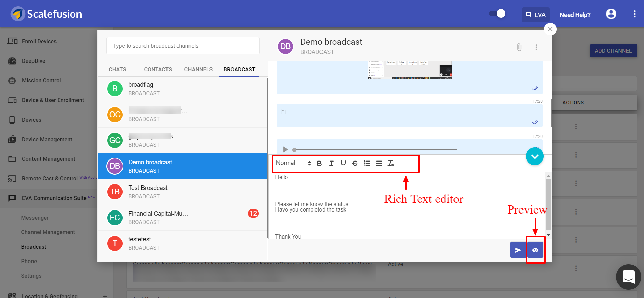
Task: Apply Strikethrough formatting in editor
Action: (x=355, y=163)
